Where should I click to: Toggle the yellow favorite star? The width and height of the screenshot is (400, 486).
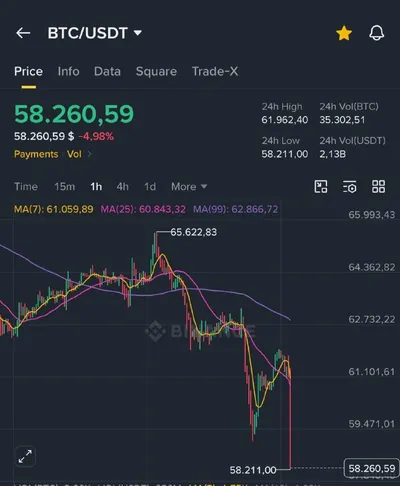[x=344, y=33]
